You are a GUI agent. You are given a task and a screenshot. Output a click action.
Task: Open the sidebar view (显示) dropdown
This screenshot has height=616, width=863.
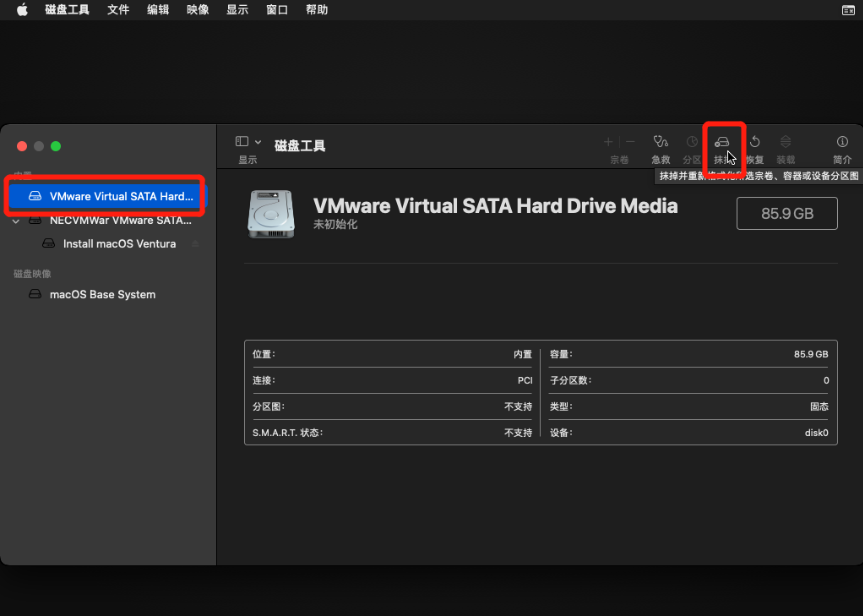(x=247, y=143)
